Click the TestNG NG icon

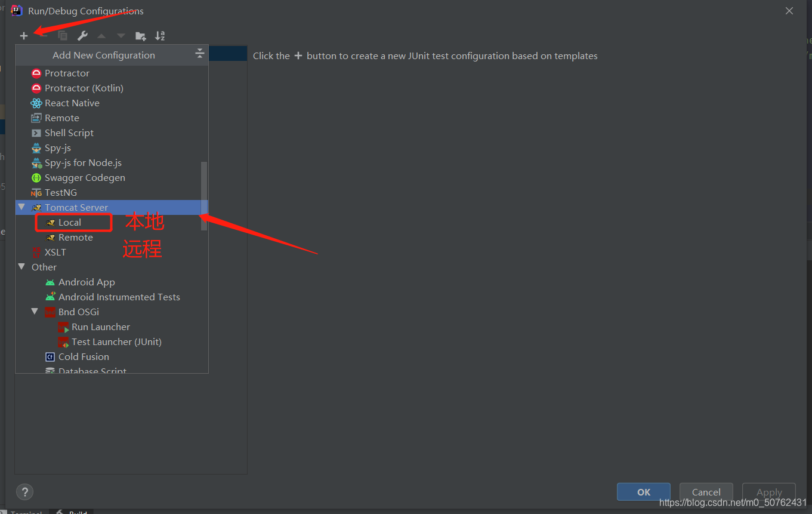click(x=36, y=193)
